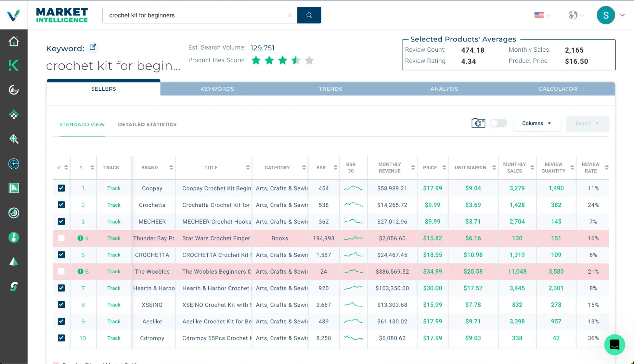Uncheck the Hearth & Harbor row checkbox
Viewport: 634px width, 364px height.
(61, 288)
